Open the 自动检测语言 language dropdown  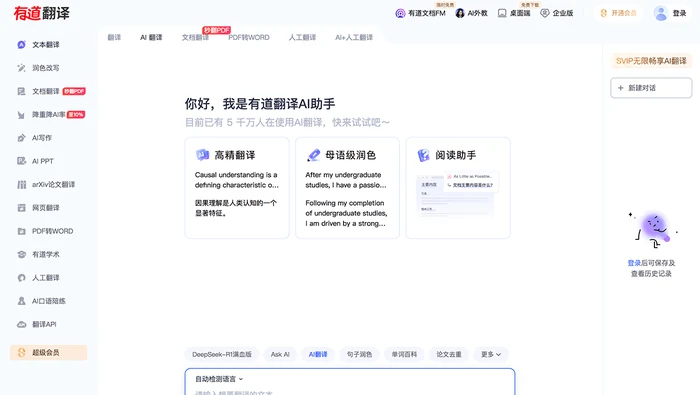(x=219, y=379)
